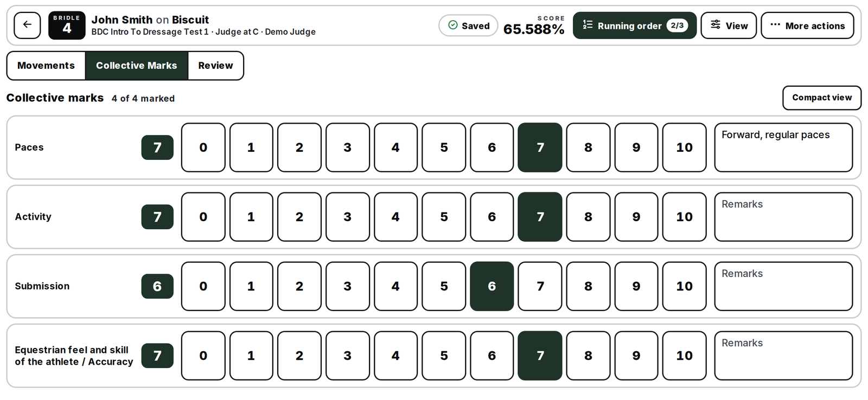Choose mark 4 for Submission
The image size is (868, 400).
pyautogui.click(x=395, y=286)
